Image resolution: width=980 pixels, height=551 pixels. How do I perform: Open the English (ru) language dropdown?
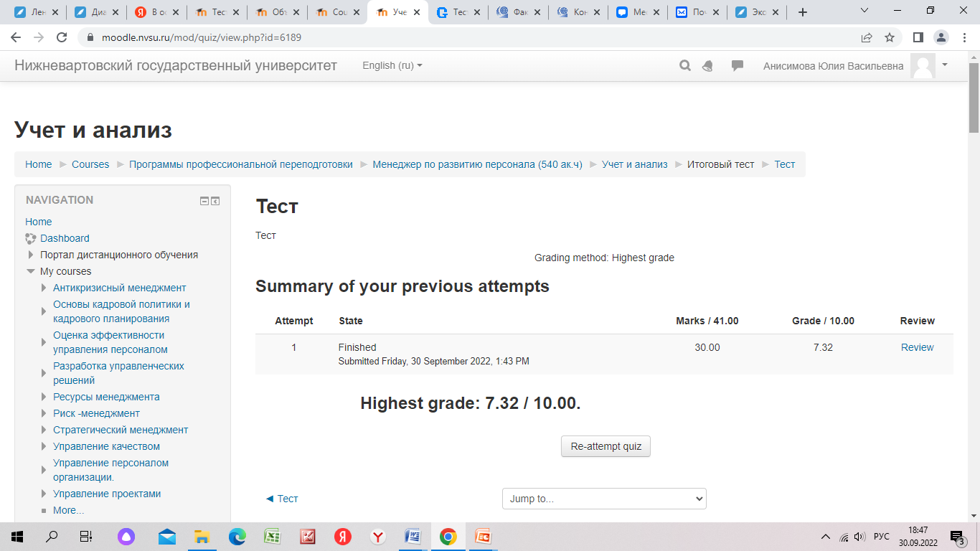pyautogui.click(x=392, y=65)
